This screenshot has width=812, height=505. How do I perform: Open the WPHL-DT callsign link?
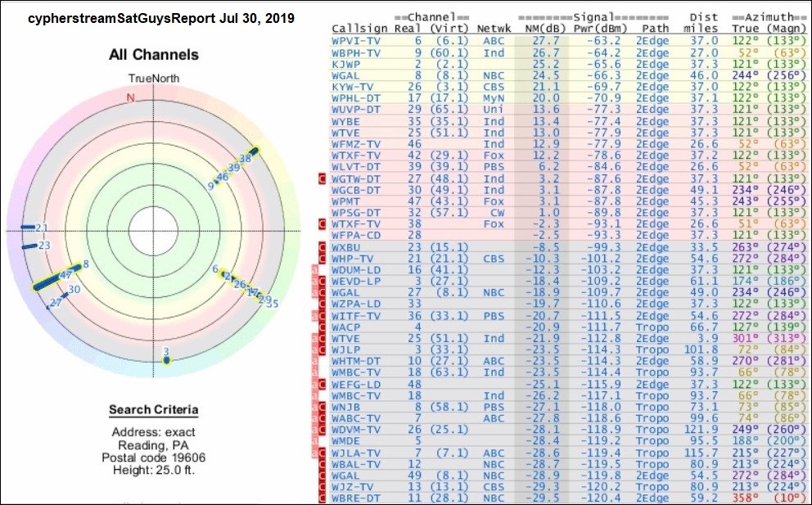click(x=356, y=98)
